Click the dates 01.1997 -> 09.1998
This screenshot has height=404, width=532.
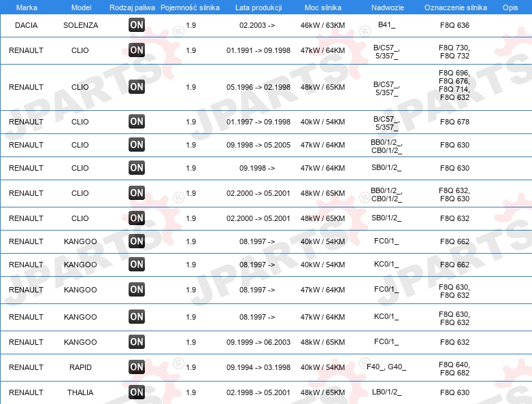click(x=259, y=122)
